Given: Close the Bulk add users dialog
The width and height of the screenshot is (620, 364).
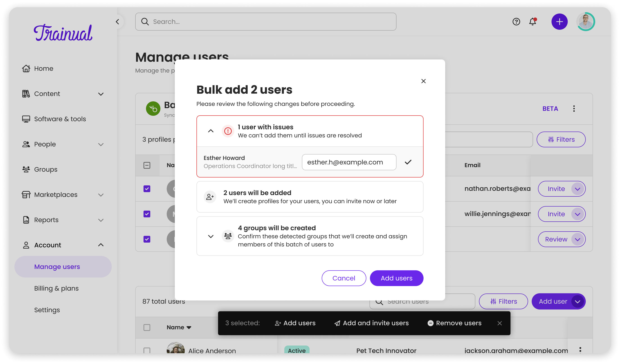Looking at the screenshot, I should point(423,81).
